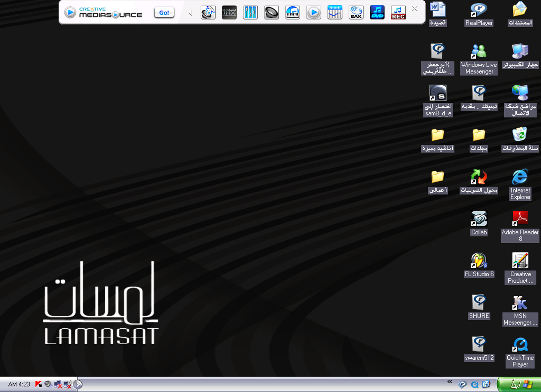Open the أبوجعفر RealPlayer media file

point(438,59)
